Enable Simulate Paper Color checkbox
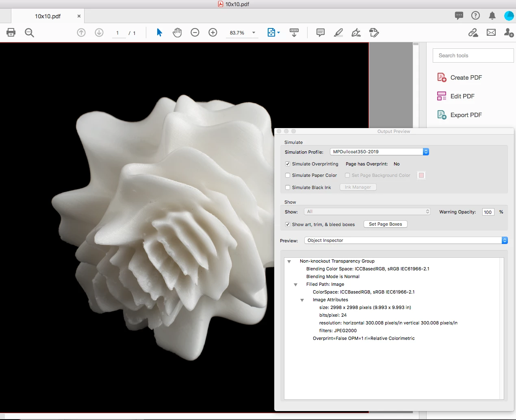Screen dimensions: 516x420 point(288,175)
